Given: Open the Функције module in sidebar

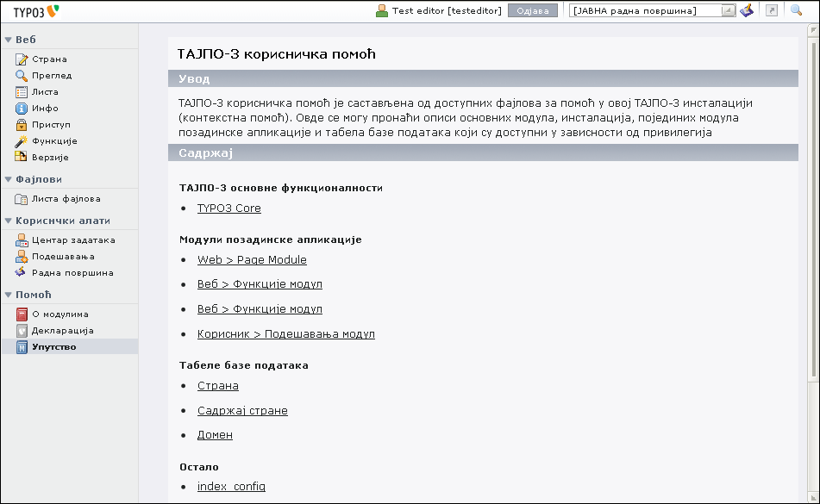Looking at the screenshot, I should point(54,141).
